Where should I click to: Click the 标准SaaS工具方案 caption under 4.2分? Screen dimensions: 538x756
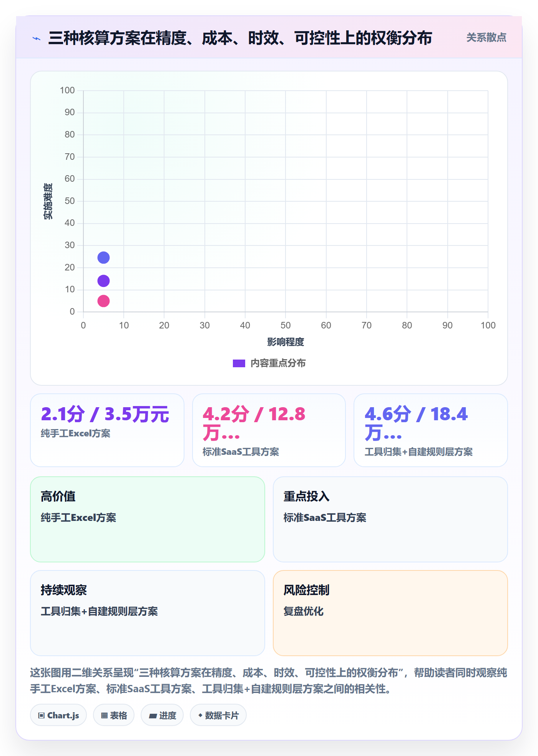pos(241,452)
